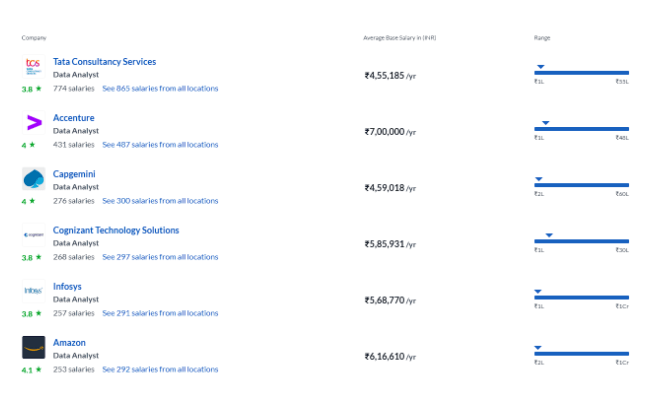
Task: See 487 salaries from all locations
Action: click(x=160, y=144)
